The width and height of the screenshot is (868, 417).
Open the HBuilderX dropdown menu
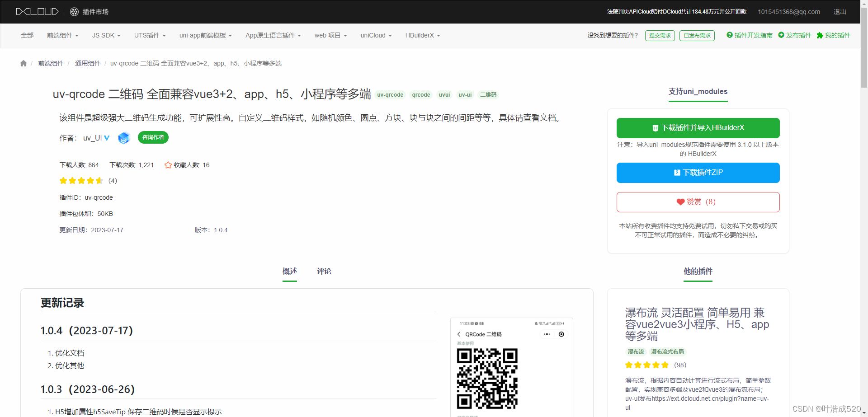pyautogui.click(x=423, y=35)
